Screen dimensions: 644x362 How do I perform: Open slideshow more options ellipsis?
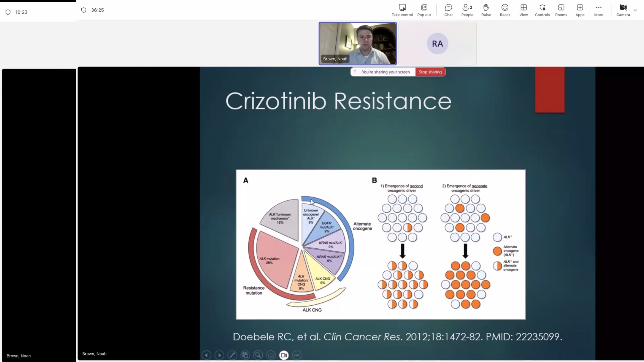[297, 355]
